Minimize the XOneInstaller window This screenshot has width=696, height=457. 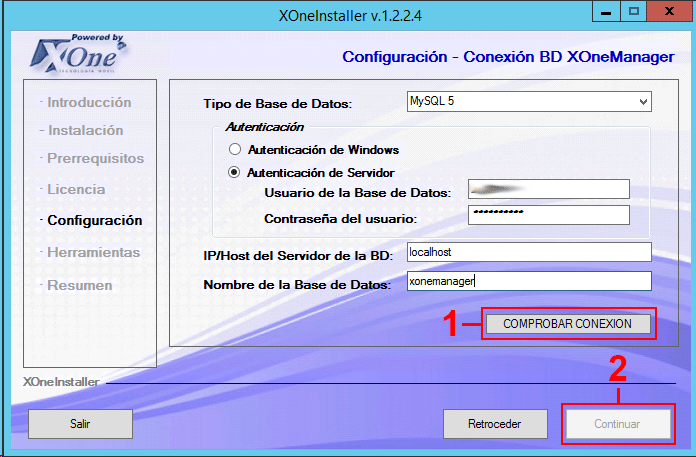click(606, 12)
